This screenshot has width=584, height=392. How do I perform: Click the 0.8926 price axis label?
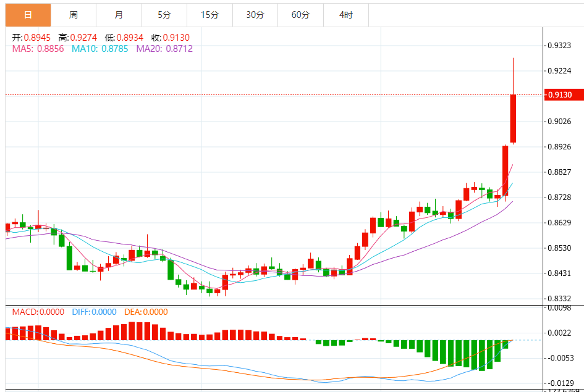click(560, 146)
